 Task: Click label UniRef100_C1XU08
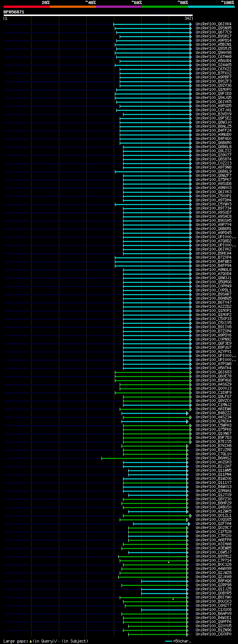coord(213,609)
